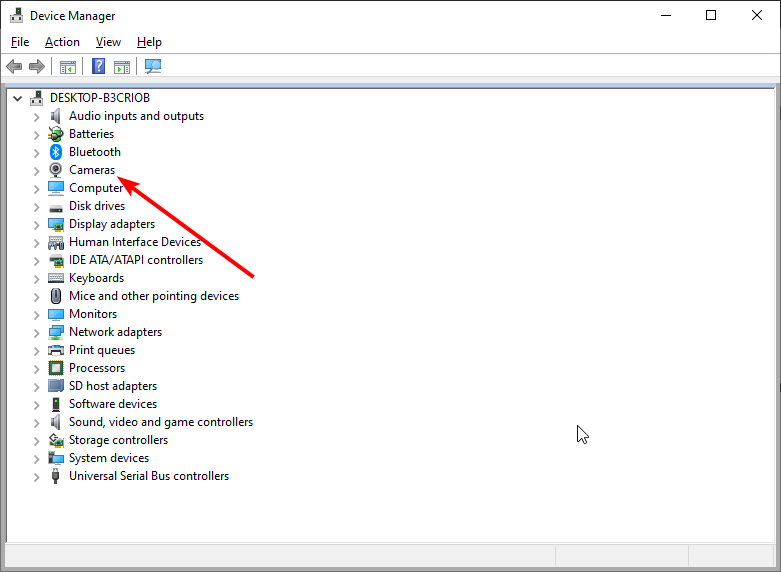Click the DESKTOP-B3CRIOB computer root icon
Screen dimensions: 781x572
click(36, 98)
